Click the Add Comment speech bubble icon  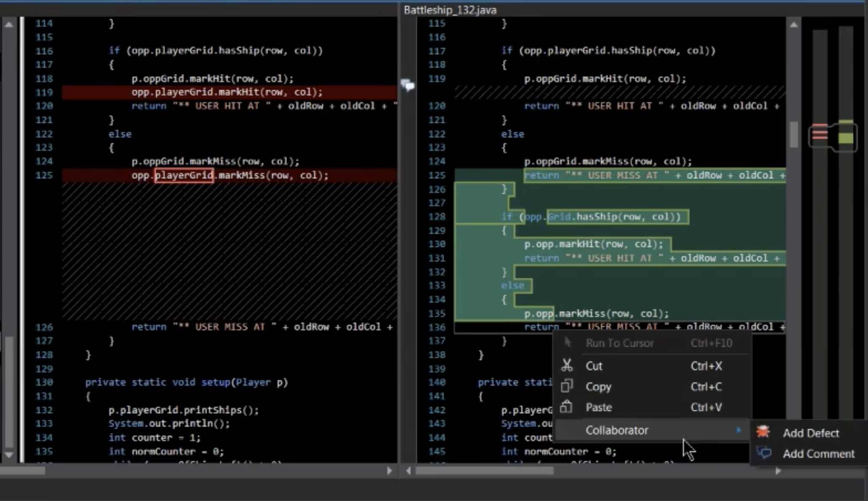click(x=764, y=453)
